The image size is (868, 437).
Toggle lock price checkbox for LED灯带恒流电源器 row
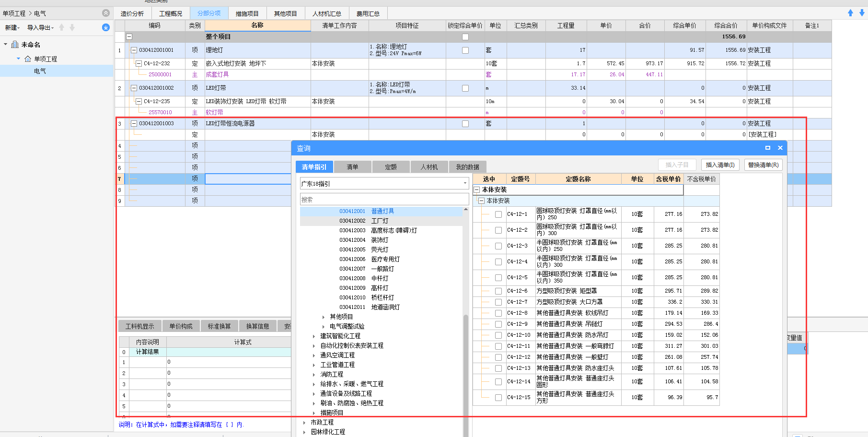[x=465, y=123]
